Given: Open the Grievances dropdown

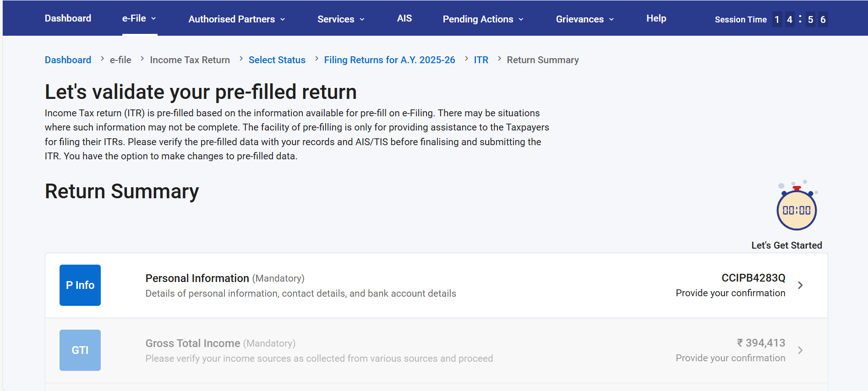Looking at the screenshot, I should 584,19.
